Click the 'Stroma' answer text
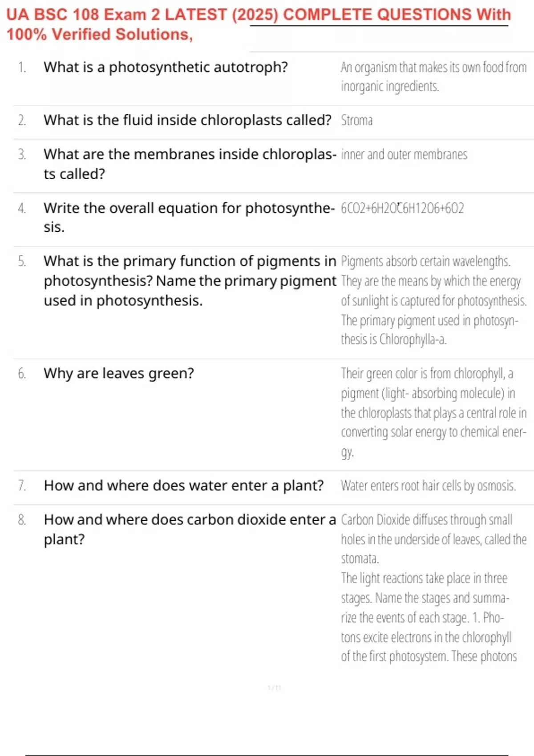Viewport: 534px width, 756px height. pyautogui.click(x=356, y=120)
